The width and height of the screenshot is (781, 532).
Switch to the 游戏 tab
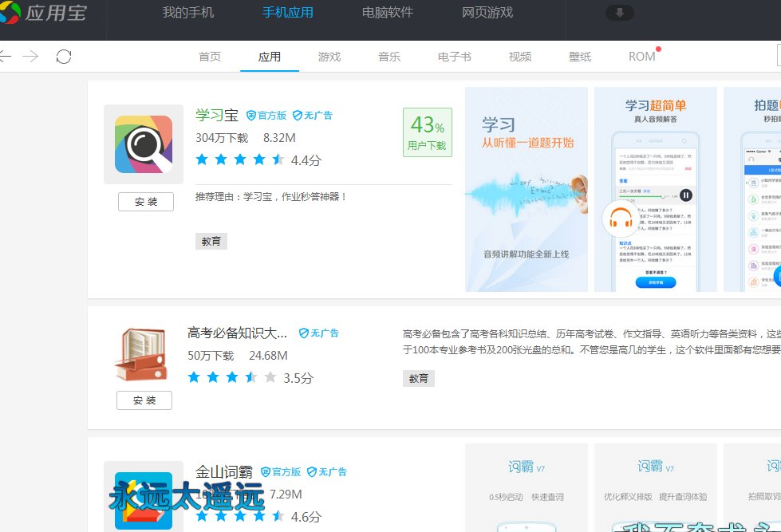pyautogui.click(x=329, y=57)
